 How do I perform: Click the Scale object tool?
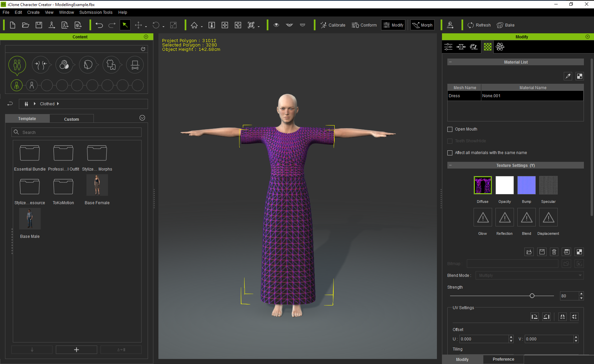173,25
